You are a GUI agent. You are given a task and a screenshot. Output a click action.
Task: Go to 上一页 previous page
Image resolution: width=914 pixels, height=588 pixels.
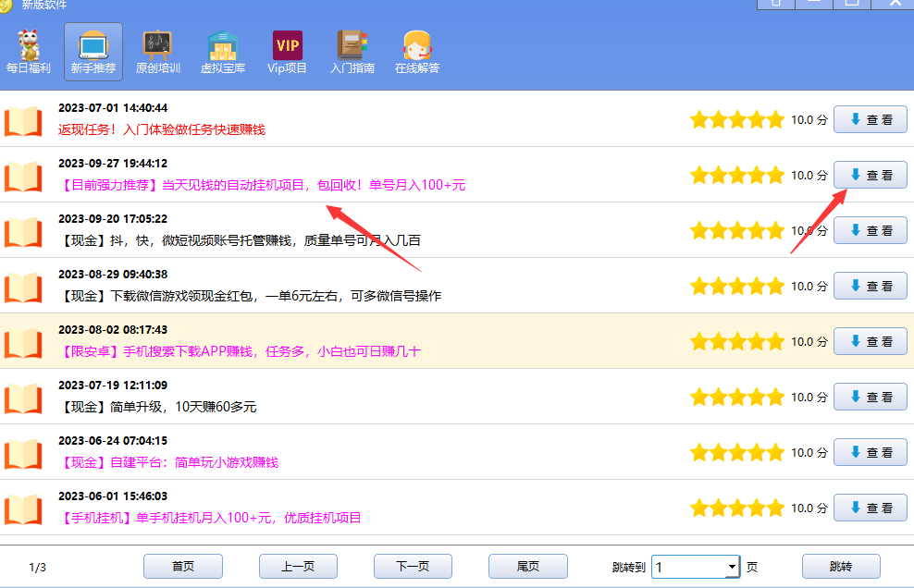[298, 566]
